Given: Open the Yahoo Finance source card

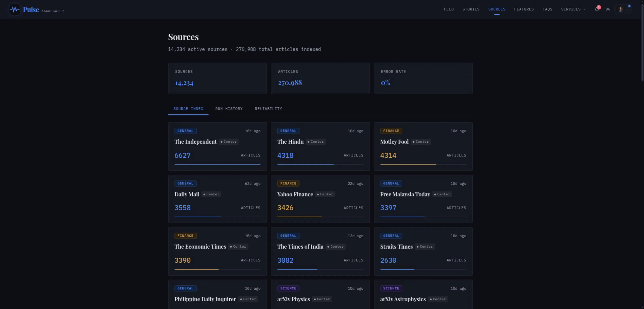Looking at the screenshot, I should (320, 199).
